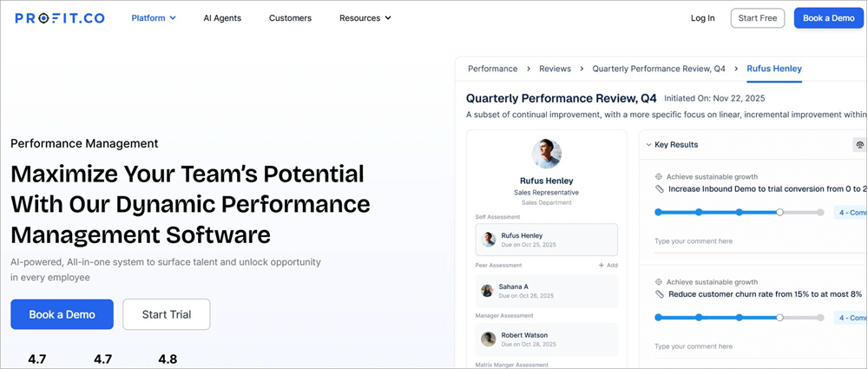Click Rufus Henley's profile photo
The height and width of the screenshot is (369, 868).
pyautogui.click(x=546, y=154)
